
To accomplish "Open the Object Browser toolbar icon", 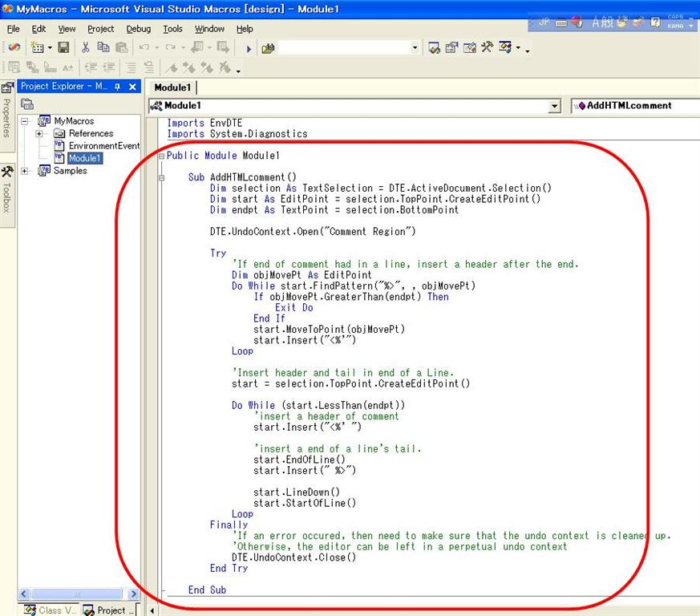I will point(470,47).
